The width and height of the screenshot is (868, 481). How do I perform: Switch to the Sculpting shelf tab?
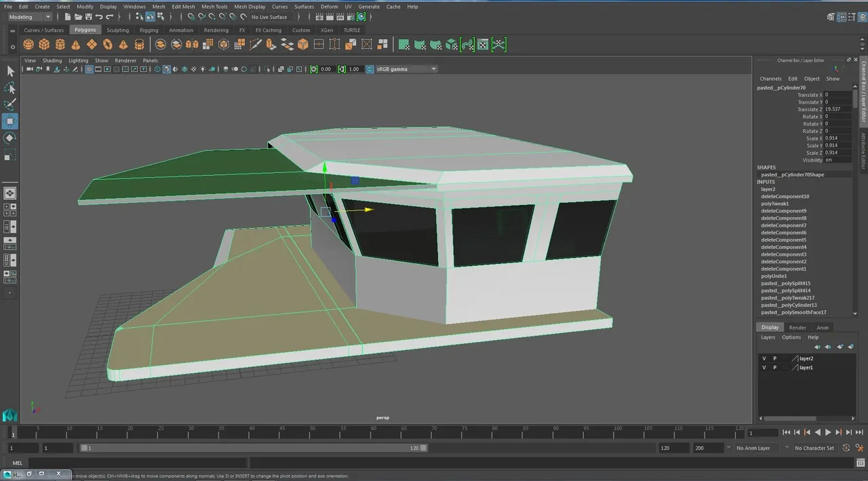[117, 30]
